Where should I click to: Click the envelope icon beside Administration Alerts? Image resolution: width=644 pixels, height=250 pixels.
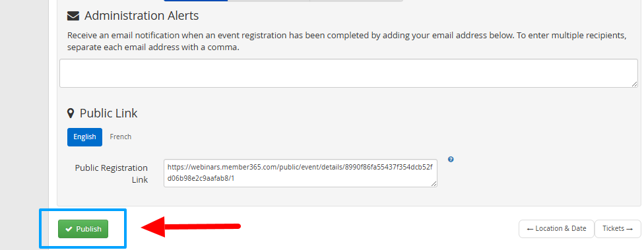coord(73,16)
